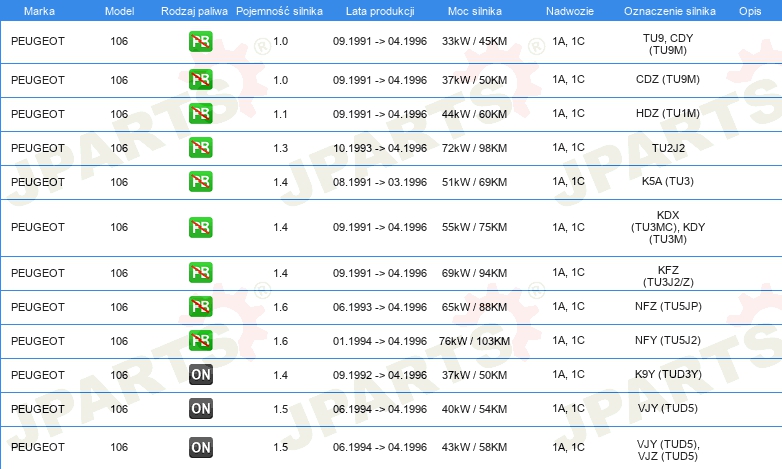Select the engine code NFZ (TU5JP)
Image resolution: width=782 pixels, height=469 pixels.
click(x=668, y=306)
